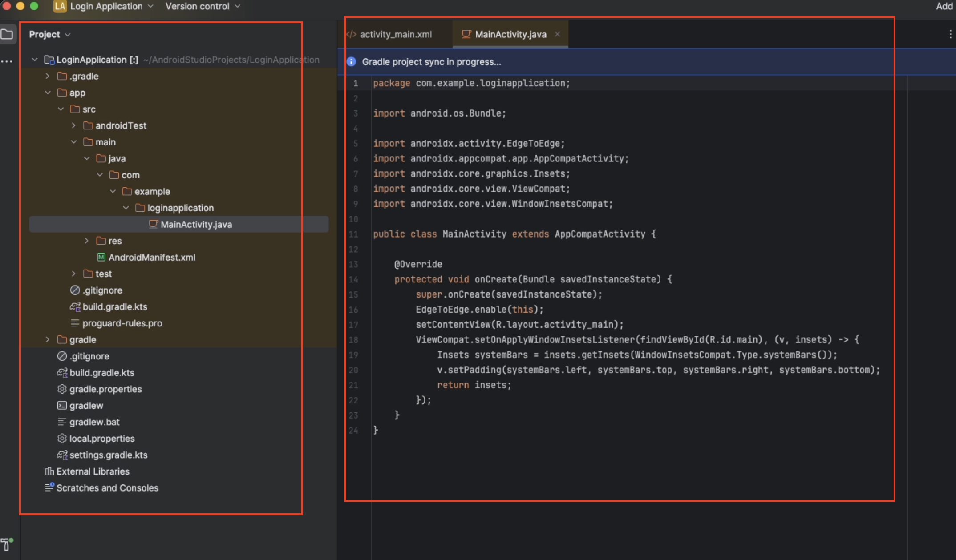This screenshot has height=560, width=956.
Task: Click the External Libraries library icon
Action: click(49, 471)
